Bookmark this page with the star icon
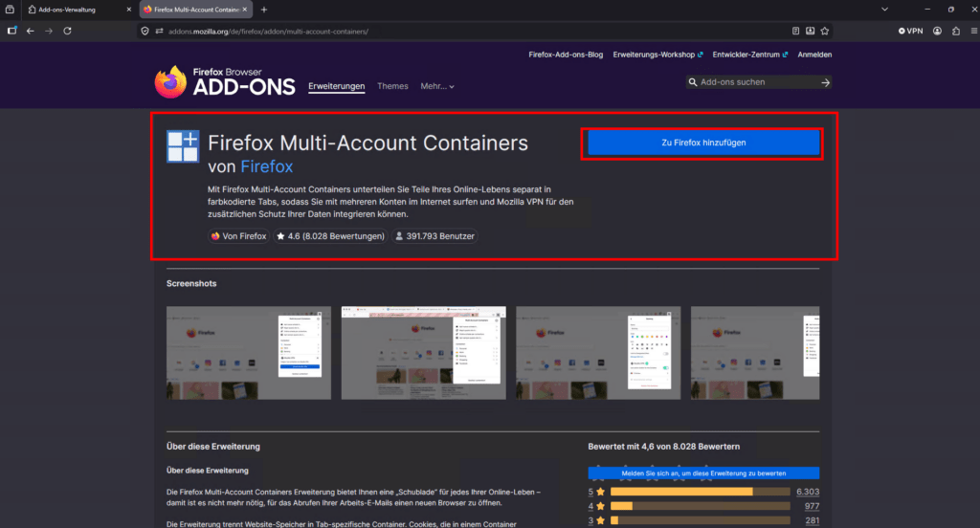980x528 pixels. (x=825, y=31)
